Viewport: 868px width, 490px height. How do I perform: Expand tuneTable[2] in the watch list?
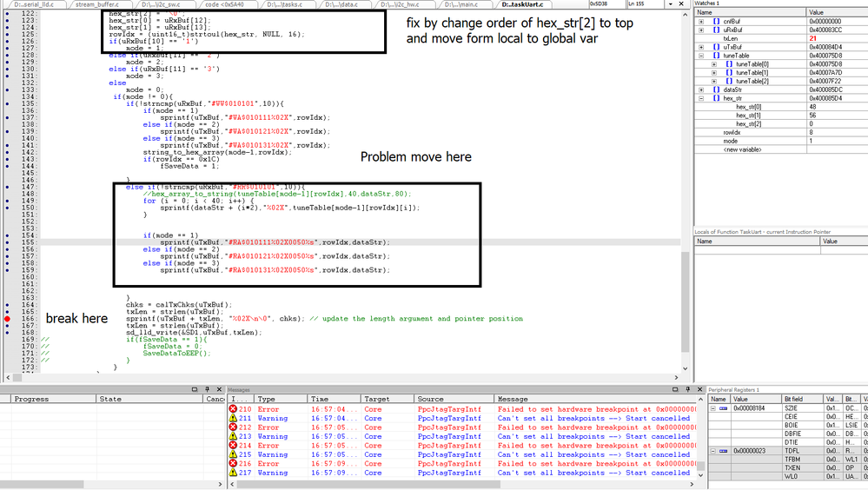pos(714,82)
